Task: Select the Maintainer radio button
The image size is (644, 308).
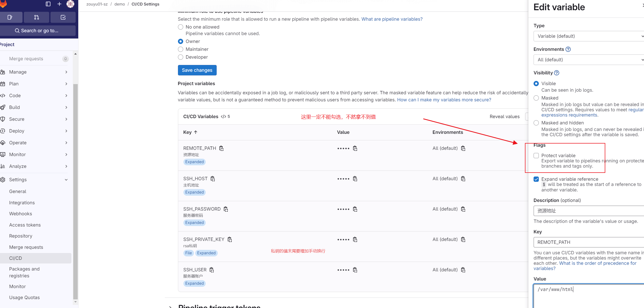Action: pyautogui.click(x=180, y=49)
